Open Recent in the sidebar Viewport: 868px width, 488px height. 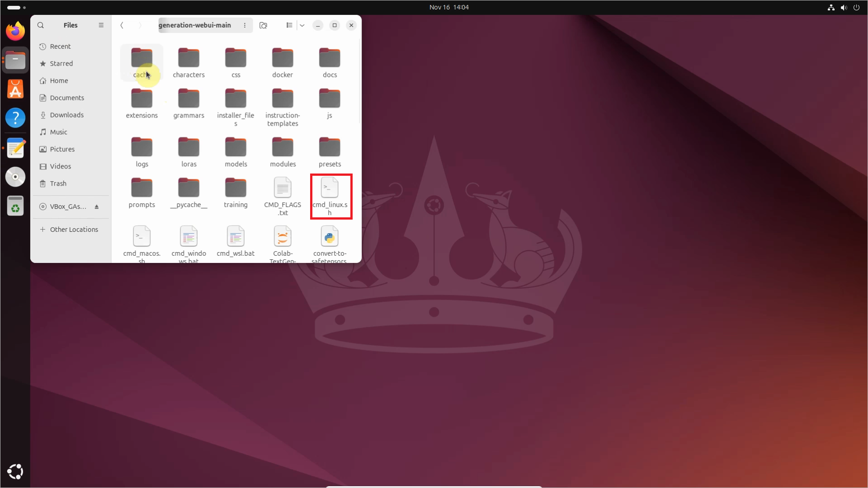(x=71, y=47)
